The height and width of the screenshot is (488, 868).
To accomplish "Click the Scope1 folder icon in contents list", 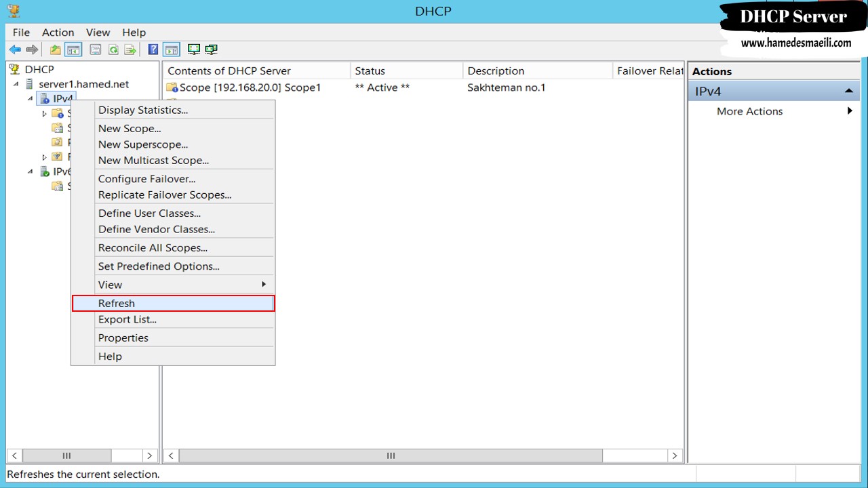I will (x=172, y=87).
